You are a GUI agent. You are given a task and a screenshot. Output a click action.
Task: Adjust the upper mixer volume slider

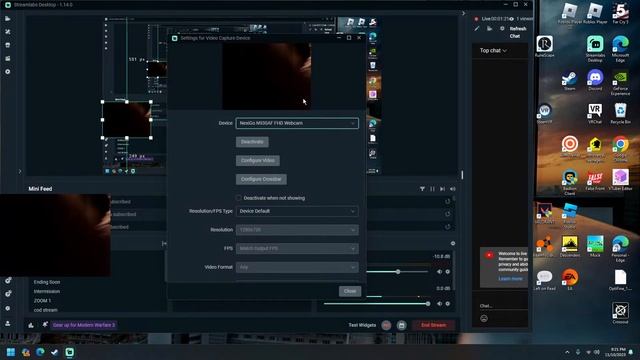[398, 272]
